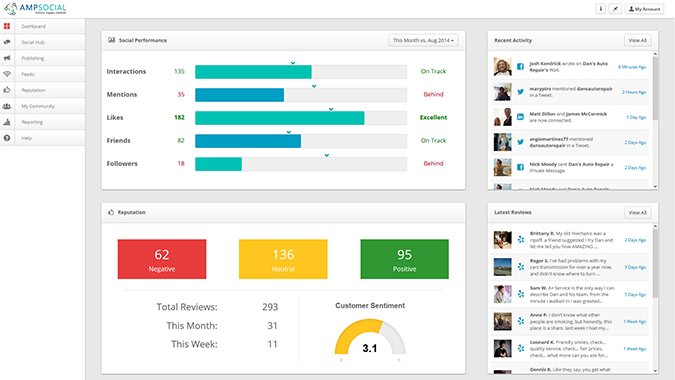Click the Feeds wifi-signal icon
This screenshot has height=380, width=675.
[7, 74]
